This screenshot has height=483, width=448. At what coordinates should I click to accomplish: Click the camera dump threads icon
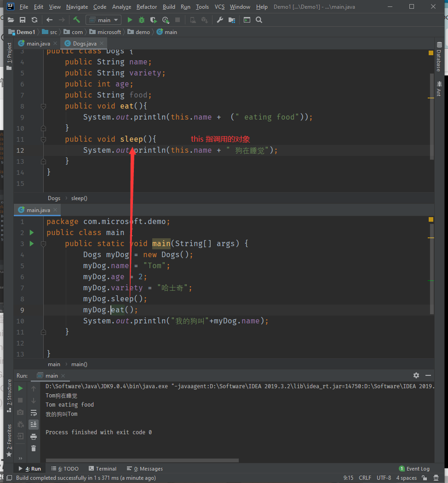[x=20, y=412]
